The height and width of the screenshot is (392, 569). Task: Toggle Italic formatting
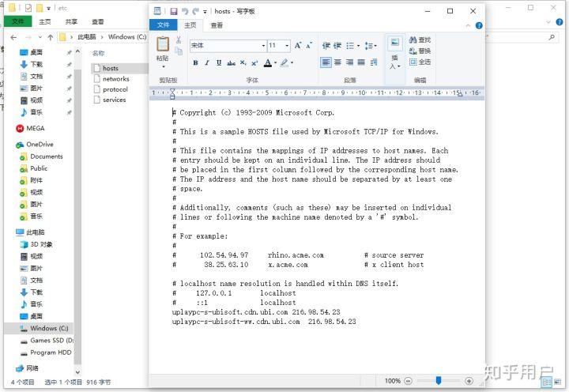click(207, 62)
